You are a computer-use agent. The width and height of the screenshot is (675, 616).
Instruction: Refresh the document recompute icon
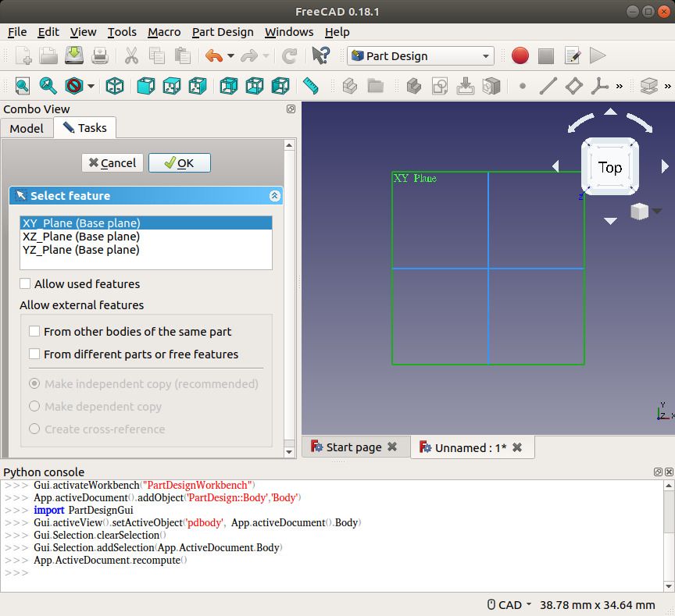click(289, 56)
